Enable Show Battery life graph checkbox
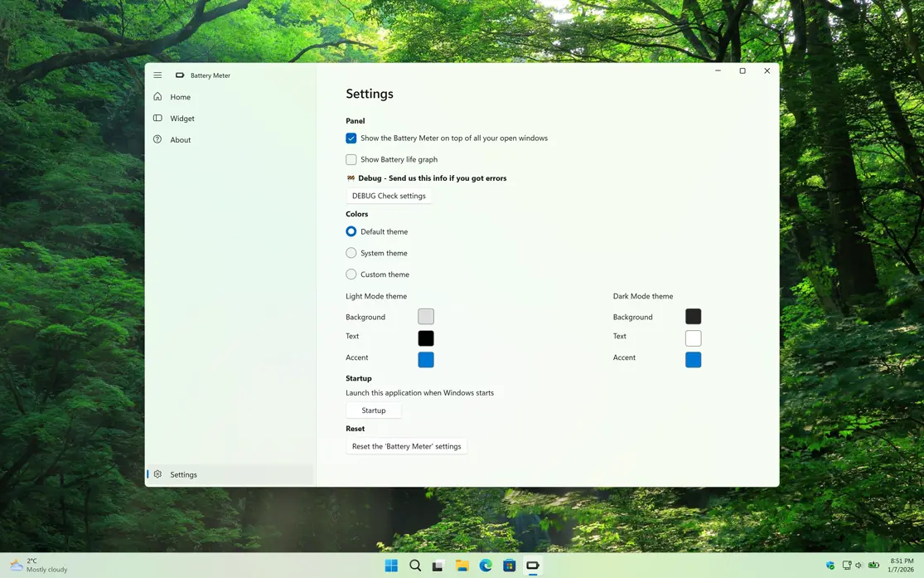 [x=351, y=159]
